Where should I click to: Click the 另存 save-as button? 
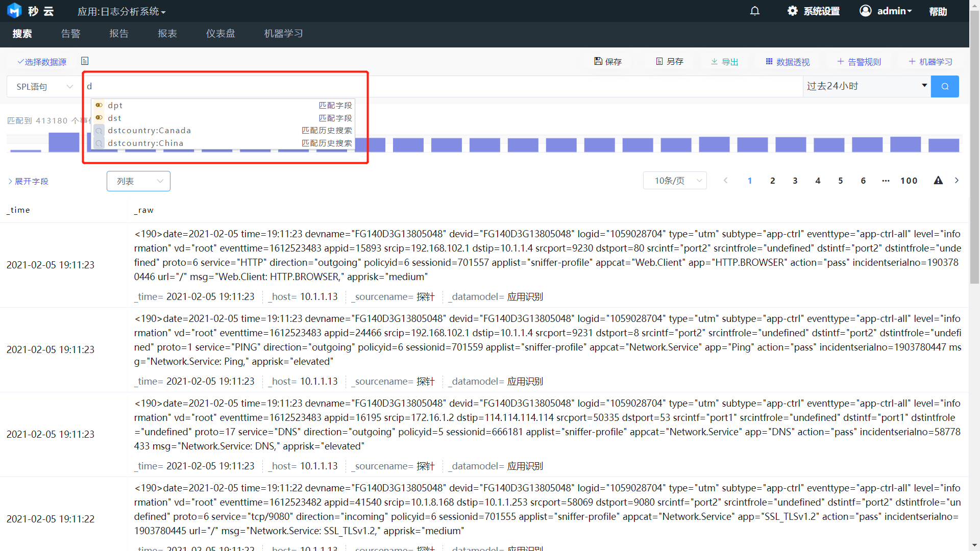point(669,61)
